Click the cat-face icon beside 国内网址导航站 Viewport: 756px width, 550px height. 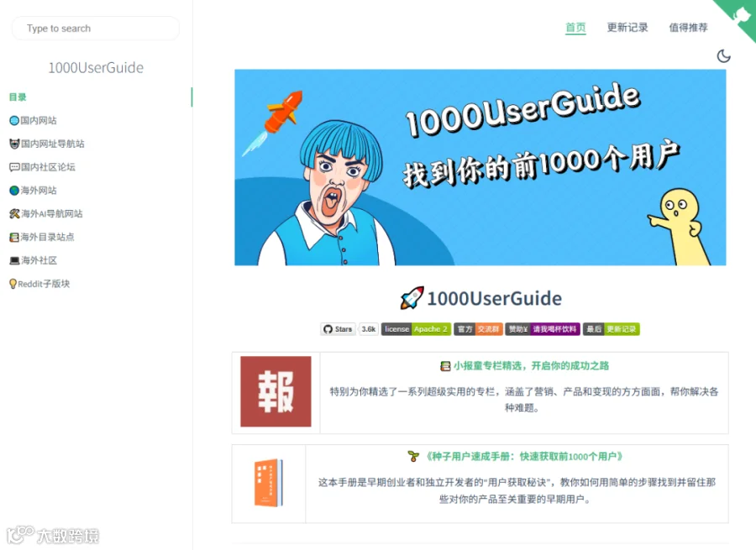[14, 144]
